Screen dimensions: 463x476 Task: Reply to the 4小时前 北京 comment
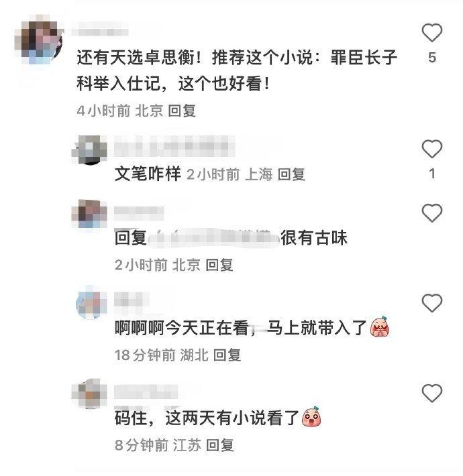click(x=182, y=111)
